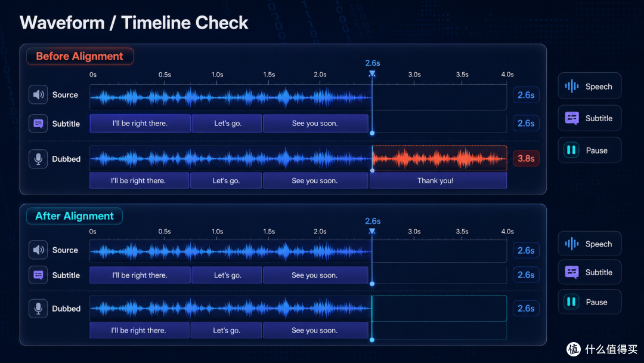Click the 3.0s ruler tick in Before Alignment
The height and width of the screenshot is (363, 644).
coord(414,82)
